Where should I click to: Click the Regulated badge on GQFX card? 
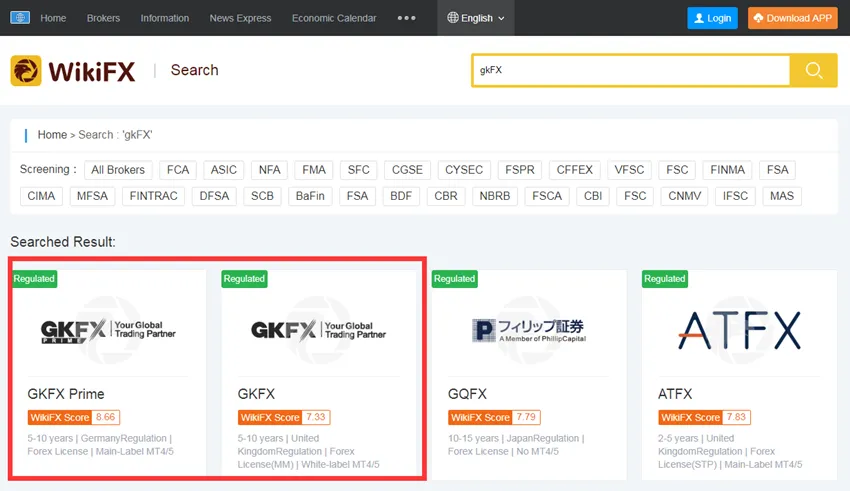454,279
